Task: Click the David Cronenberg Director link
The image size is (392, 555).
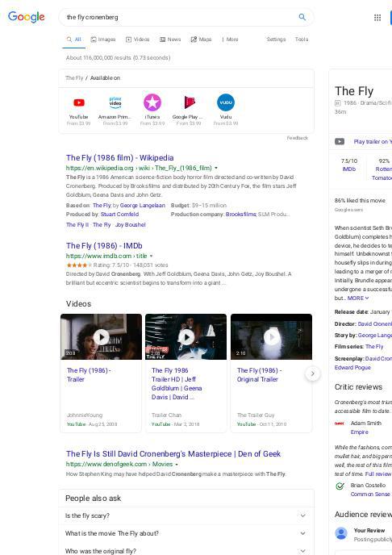Action: click(x=375, y=323)
